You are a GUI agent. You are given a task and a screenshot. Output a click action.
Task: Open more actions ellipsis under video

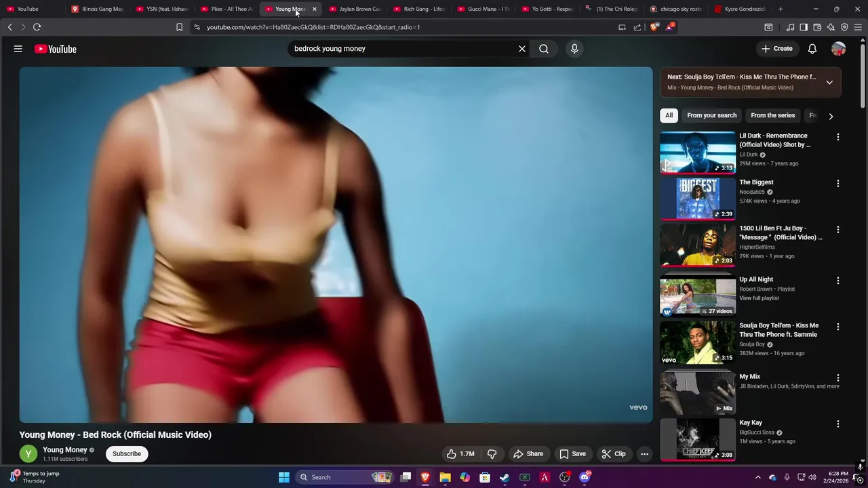click(645, 454)
